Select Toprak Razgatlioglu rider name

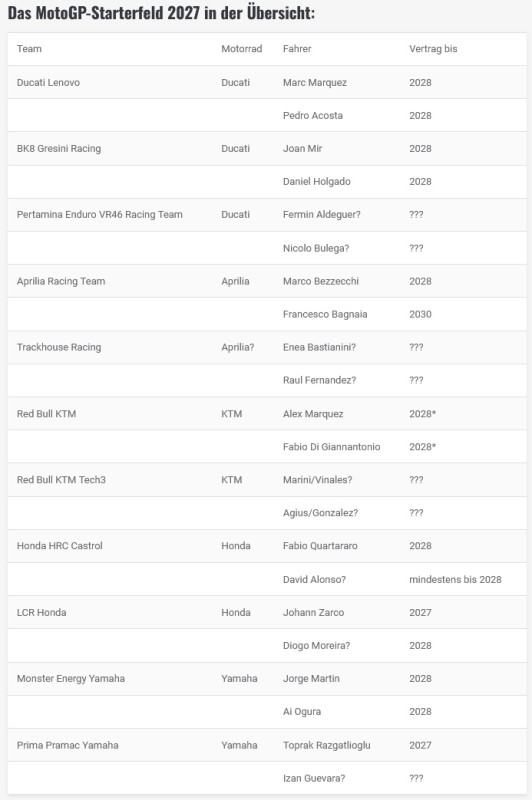[x=326, y=745]
